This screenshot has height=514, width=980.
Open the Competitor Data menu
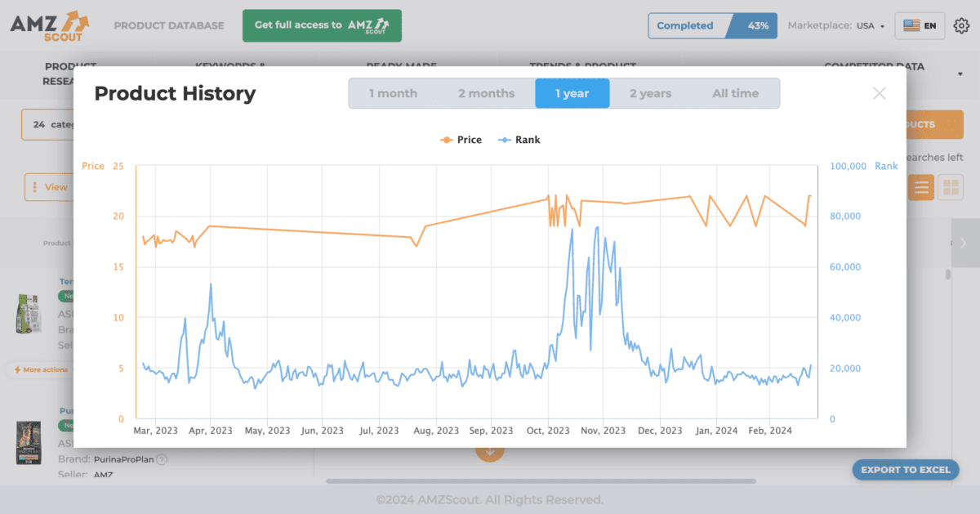coord(874,66)
